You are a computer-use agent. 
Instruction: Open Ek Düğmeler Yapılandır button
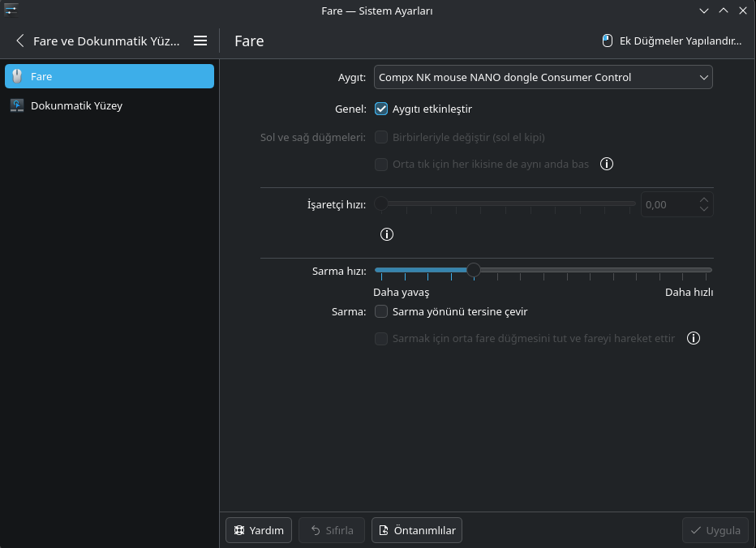672,41
